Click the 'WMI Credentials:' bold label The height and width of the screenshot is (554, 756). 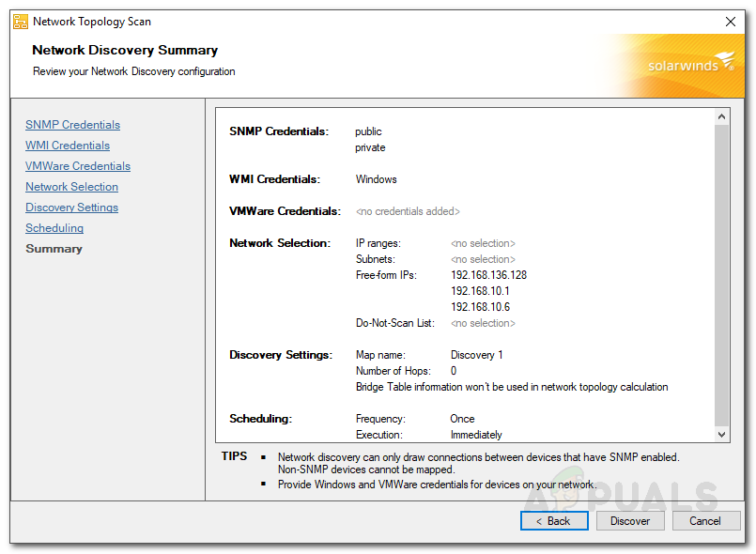pyautogui.click(x=275, y=179)
